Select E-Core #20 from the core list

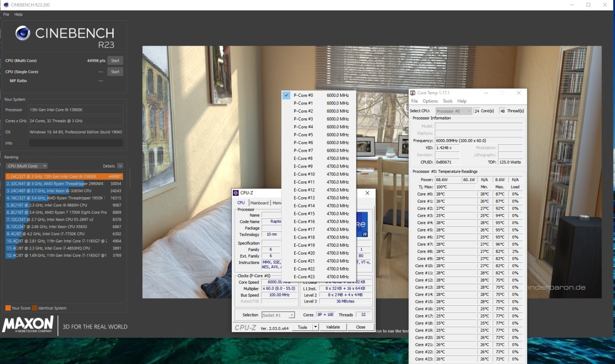tap(319, 253)
